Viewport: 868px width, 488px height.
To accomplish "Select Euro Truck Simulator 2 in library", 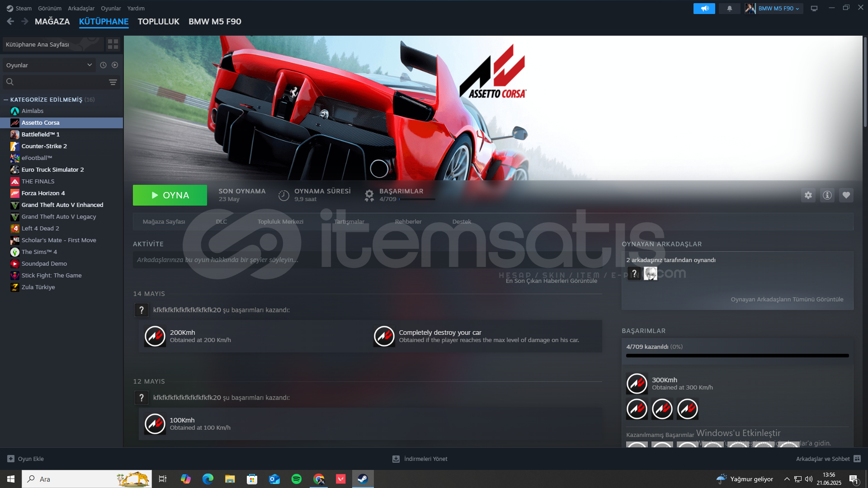I will coord(61,169).
